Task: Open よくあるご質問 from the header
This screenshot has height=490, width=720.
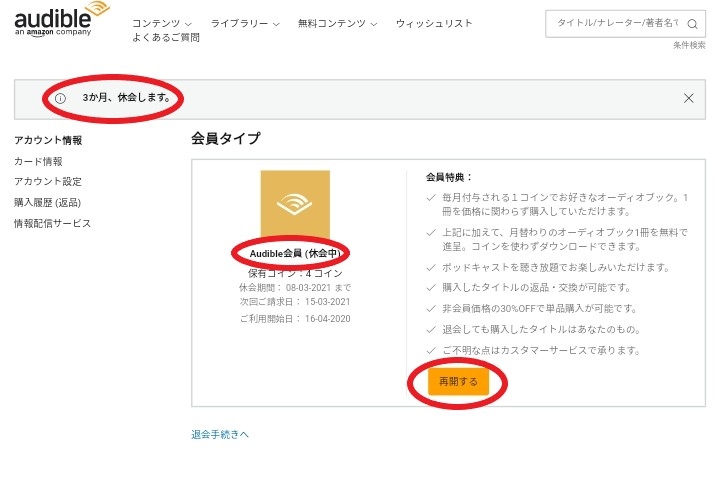Action: click(166, 38)
